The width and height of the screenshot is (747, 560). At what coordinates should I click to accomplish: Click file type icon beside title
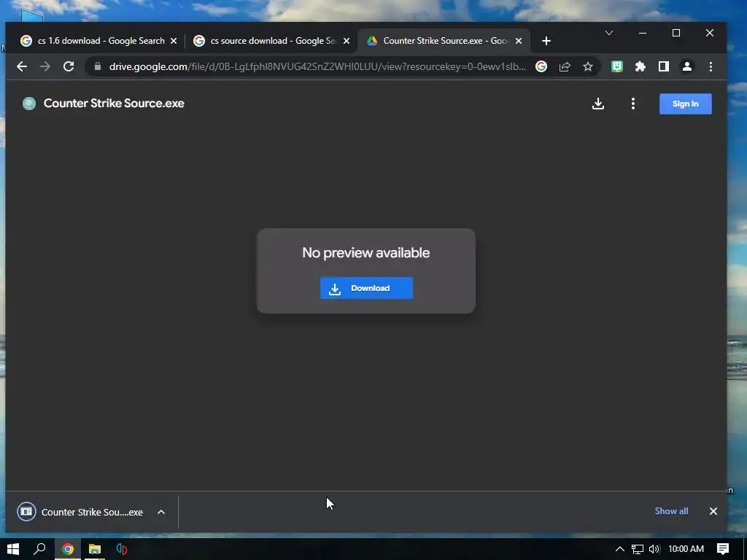click(x=29, y=104)
